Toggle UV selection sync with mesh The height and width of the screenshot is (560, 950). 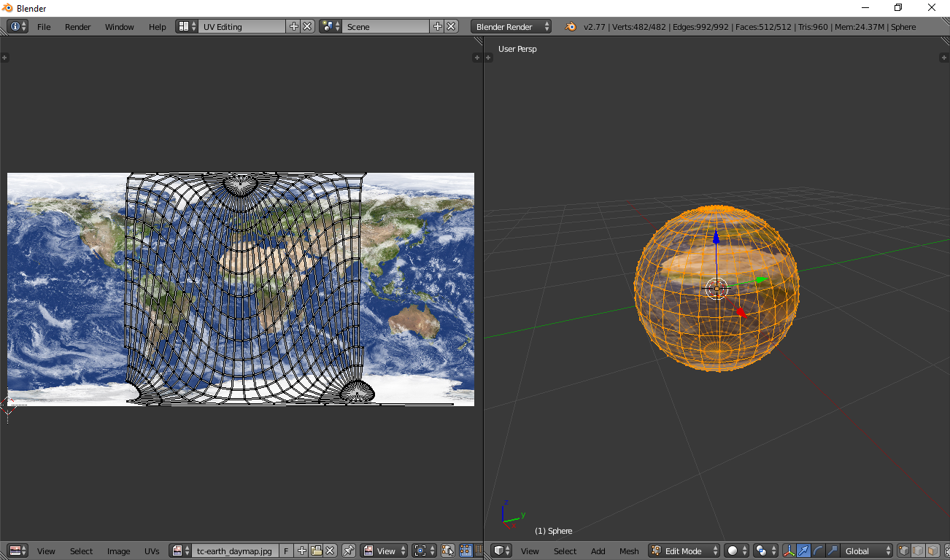(x=448, y=551)
